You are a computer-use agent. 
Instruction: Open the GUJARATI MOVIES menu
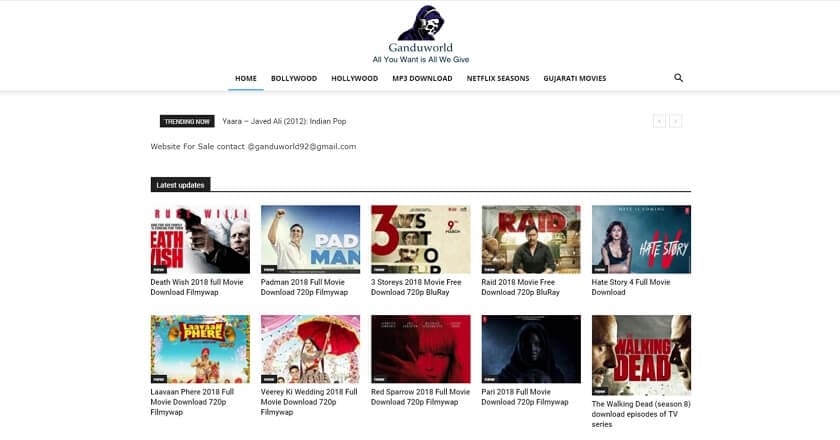[575, 78]
